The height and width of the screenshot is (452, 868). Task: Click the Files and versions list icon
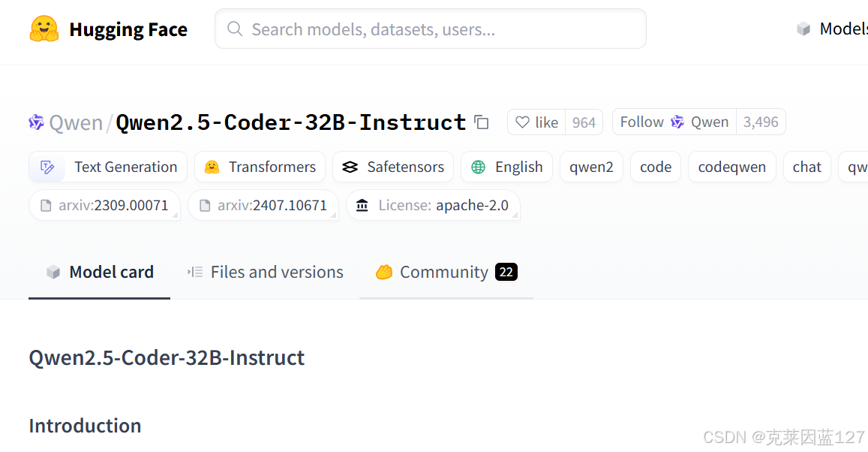pos(195,272)
